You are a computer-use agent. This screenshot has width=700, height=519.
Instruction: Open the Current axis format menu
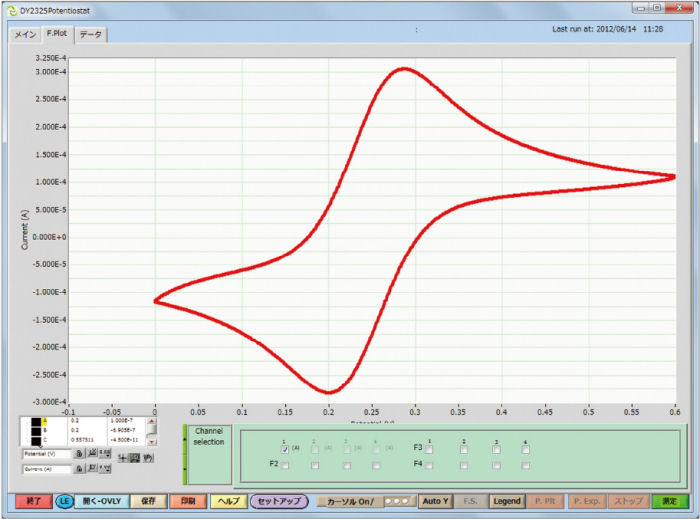(105, 468)
